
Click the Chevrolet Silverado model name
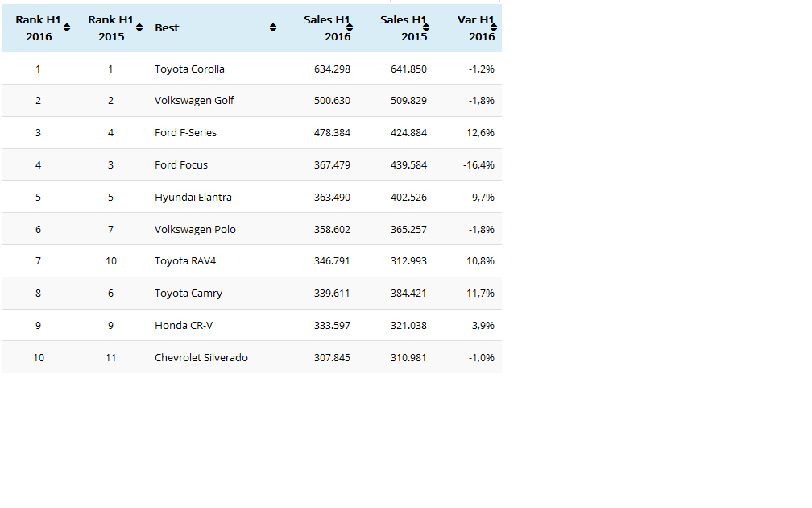[x=201, y=358]
